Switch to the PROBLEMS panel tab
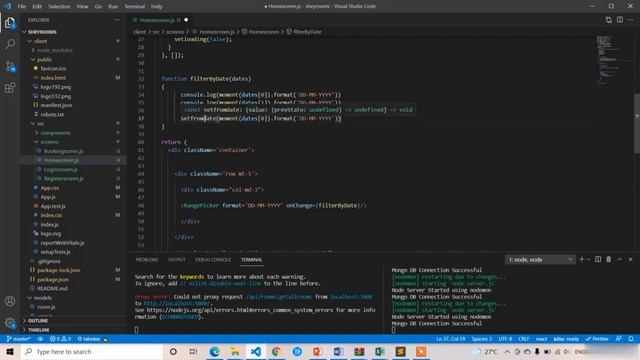640x360 pixels. pos(147,260)
